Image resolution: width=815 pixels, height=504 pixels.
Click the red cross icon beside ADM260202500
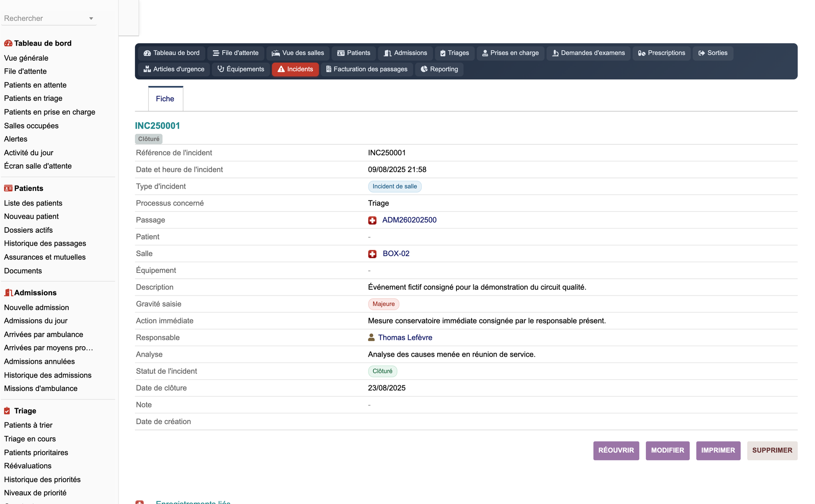point(372,220)
